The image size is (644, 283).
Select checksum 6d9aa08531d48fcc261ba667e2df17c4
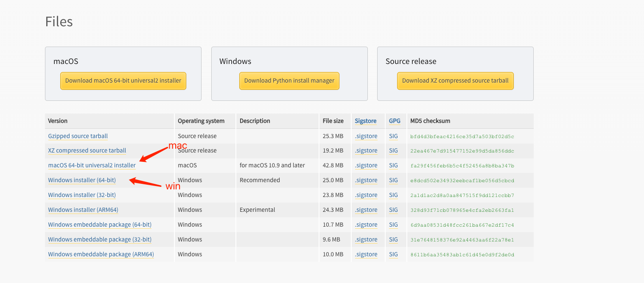tap(462, 225)
